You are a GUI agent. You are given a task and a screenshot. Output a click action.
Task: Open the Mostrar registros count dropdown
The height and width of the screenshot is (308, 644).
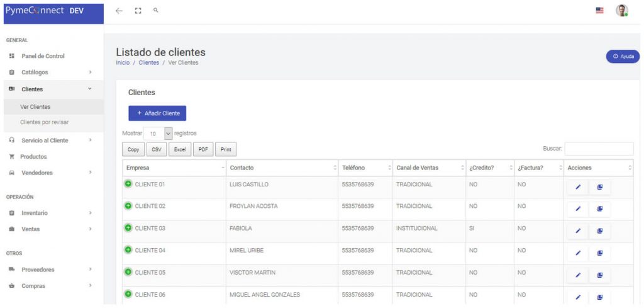coord(158,134)
